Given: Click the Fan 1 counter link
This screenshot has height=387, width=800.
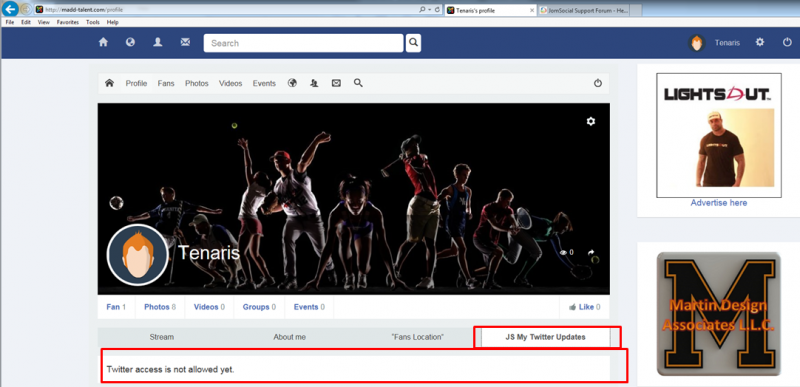Looking at the screenshot, I should click(116, 307).
